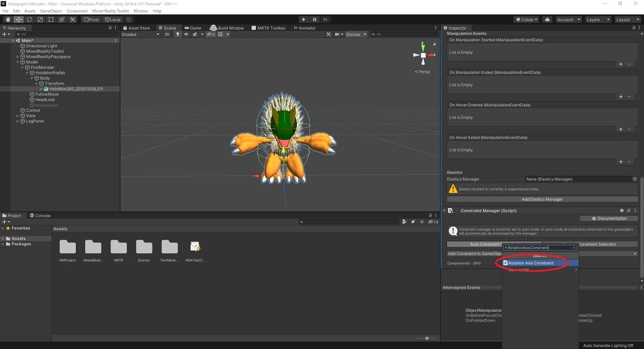Select the Hand tool in the toolbar

[x=8, y=19]
